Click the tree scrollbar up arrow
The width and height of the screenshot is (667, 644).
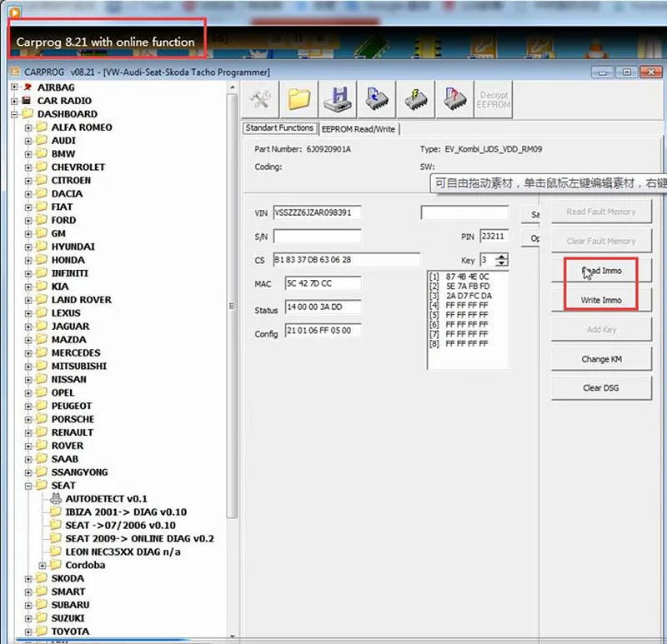[x=233, y=87]
